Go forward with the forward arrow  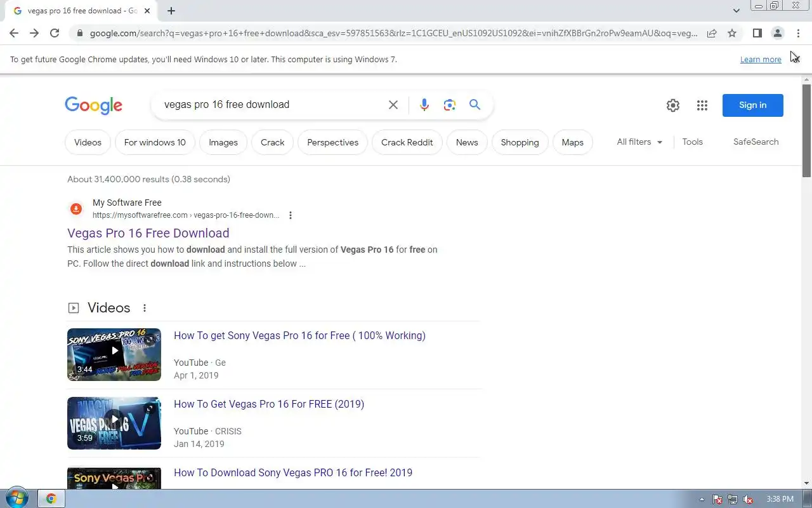point(34,33)
